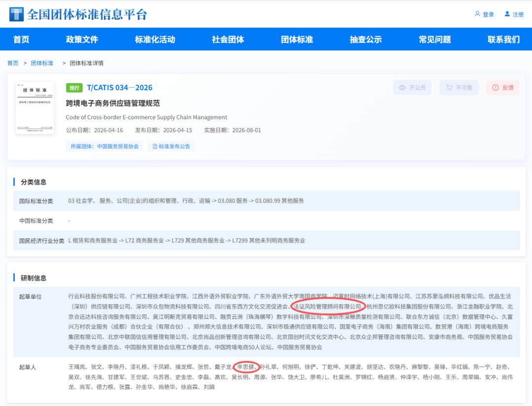
Task: Click the platform logo icon
Action: coord(16,14)
